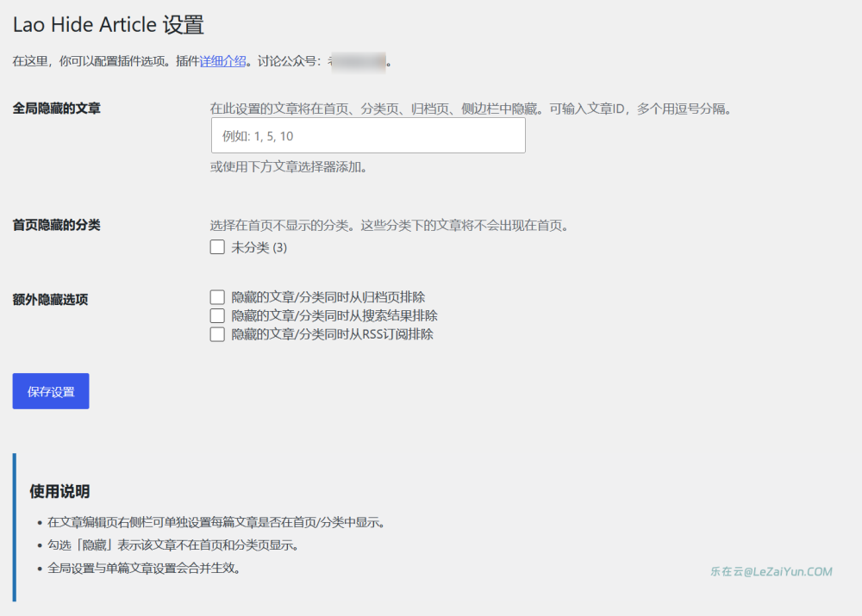The image size is (862, 616).
Task: Click the 全局隐藏的文章 label
Action: coord(57,109)
